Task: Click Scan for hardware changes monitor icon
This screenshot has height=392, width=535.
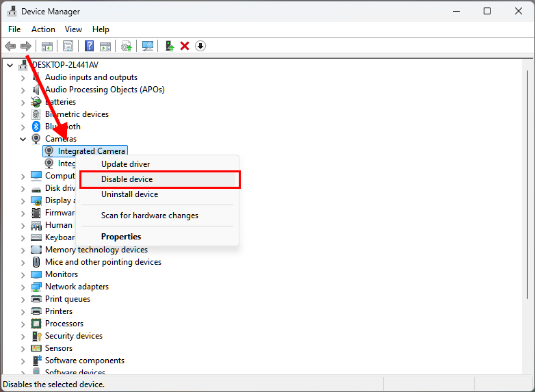Action: (147, 46)
